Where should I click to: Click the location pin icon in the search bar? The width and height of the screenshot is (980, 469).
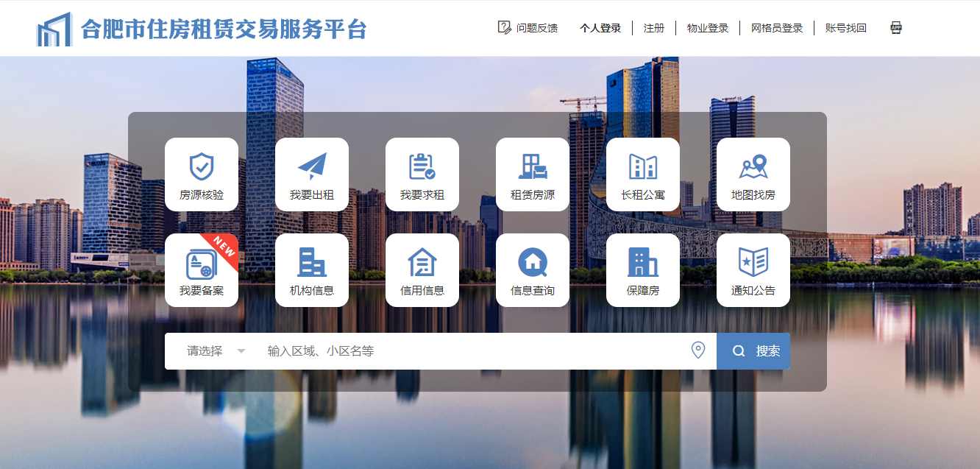(699, 351)
